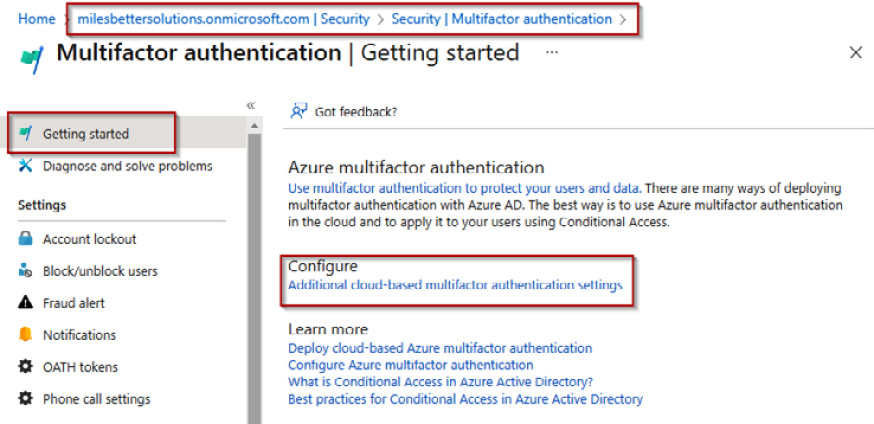Open Additional cloud-based multifactor authentication settings
This screenshot has width=874, height=424.
[x=455, y=285]
